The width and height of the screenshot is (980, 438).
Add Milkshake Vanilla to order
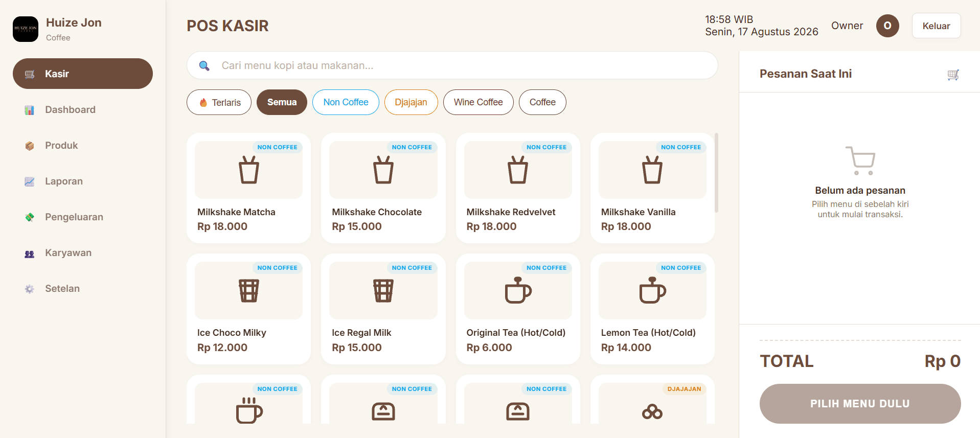click(x=652, y=188)
